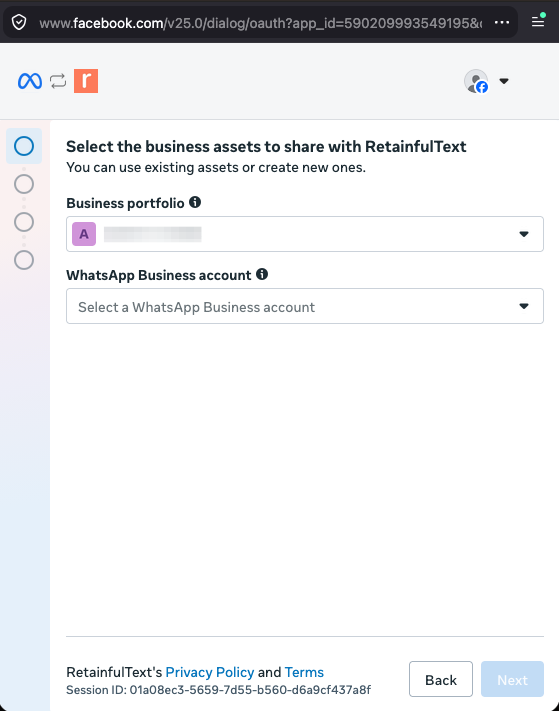
Task: Click the sync arrows icon
Action: click(x=58, y=81)
